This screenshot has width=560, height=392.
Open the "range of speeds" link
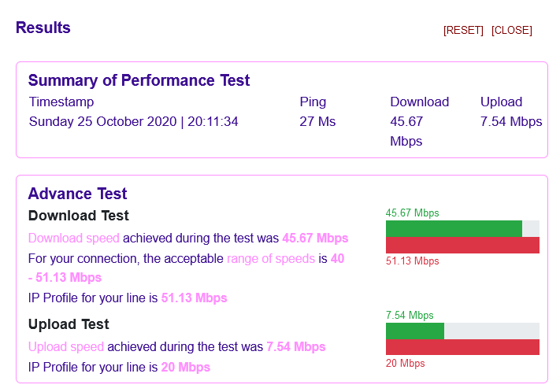[271, 258]
